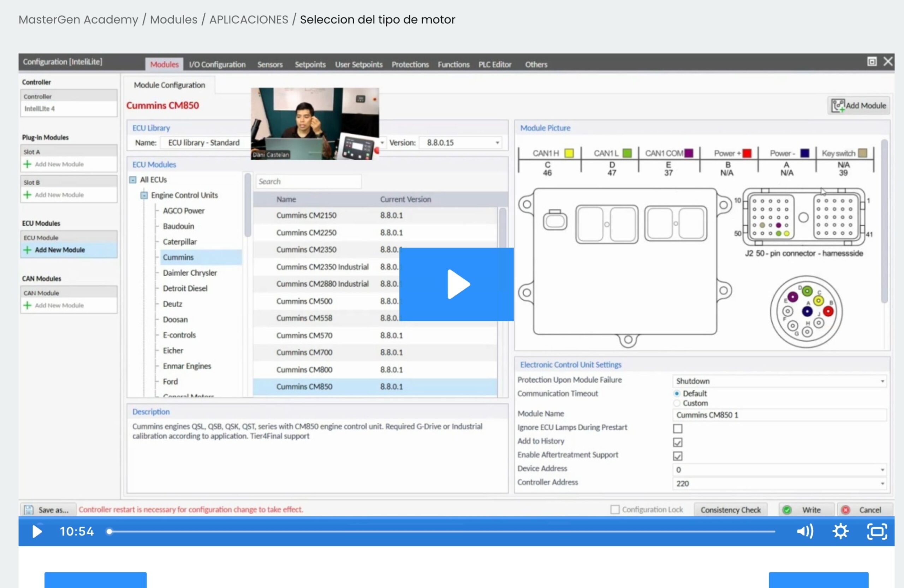Click the green Write check icon
The height and width of the screenshot is (588, 904).
(x=787, y=510)
